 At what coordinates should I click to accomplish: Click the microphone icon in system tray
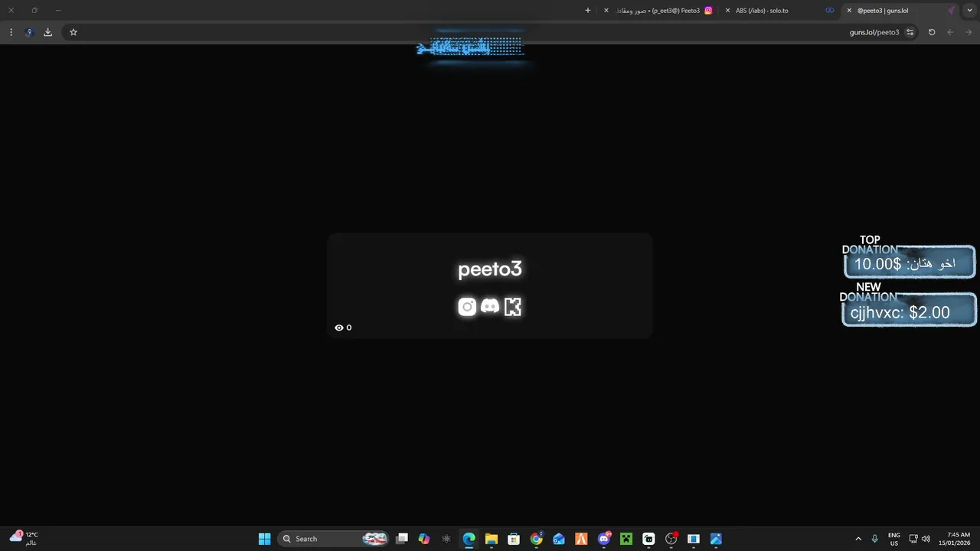[x=875, y=539]
